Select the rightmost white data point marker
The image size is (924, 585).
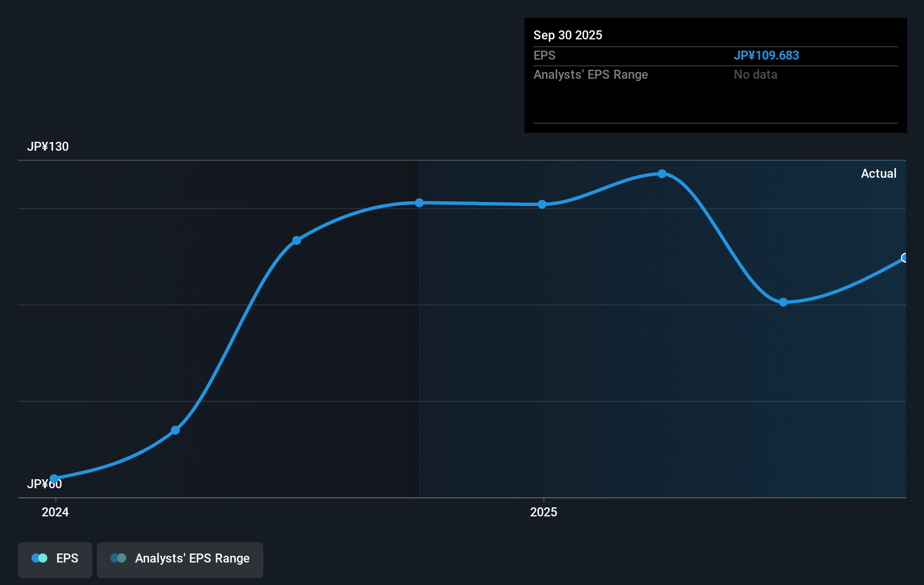905,258
